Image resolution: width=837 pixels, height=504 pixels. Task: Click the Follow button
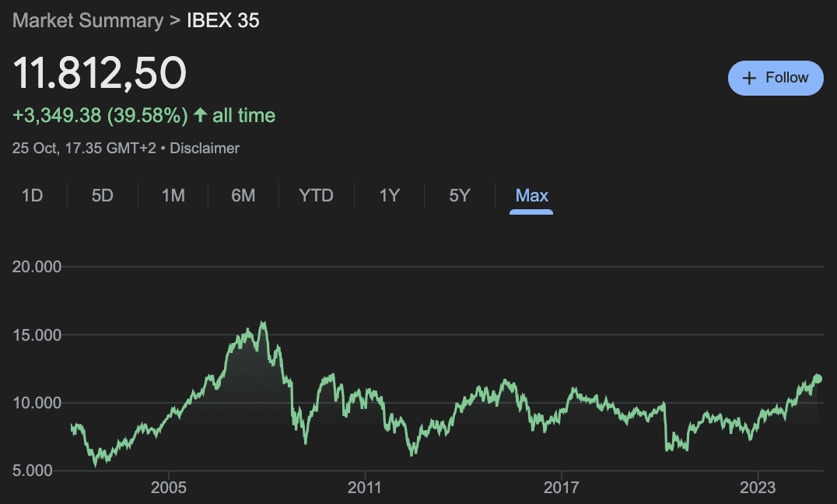point(776,78)
